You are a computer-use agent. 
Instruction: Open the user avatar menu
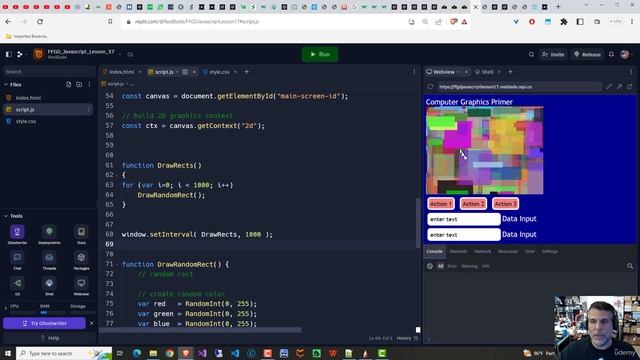pyautogui.click(x=624, y=54)
